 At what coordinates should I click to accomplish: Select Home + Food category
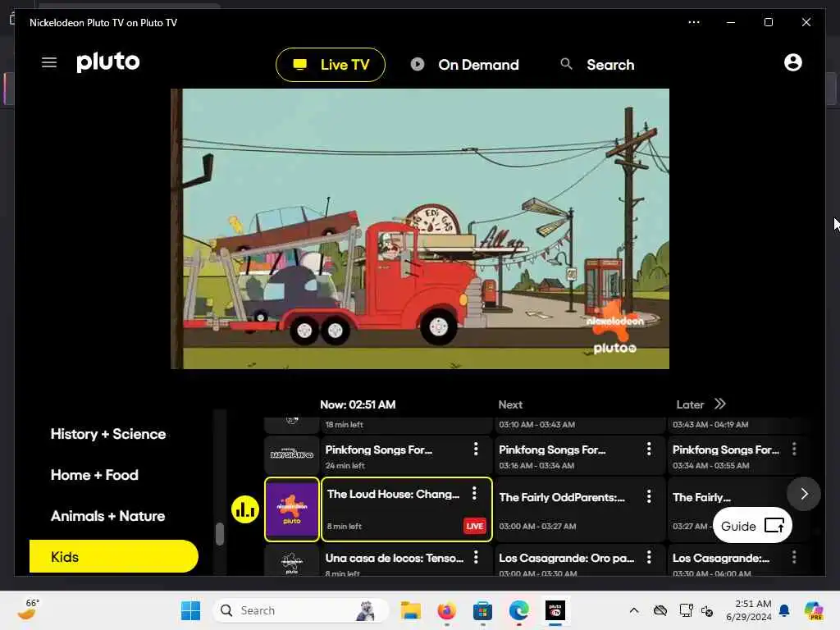(94, 475)
